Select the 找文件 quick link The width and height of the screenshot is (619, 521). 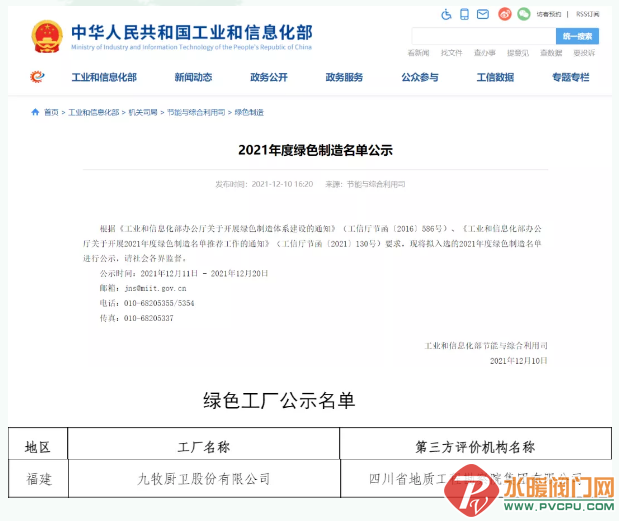click(x=451, y=53)
